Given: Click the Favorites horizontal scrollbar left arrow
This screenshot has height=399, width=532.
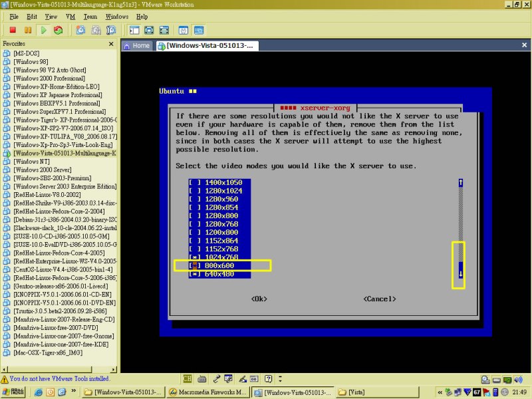Looking at the screenshot, I should click(x=4, y=369).
